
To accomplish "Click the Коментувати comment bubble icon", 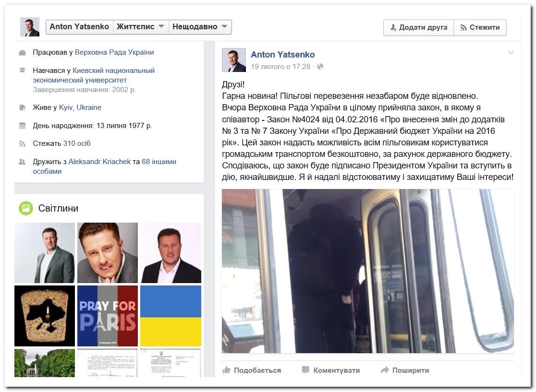I will pos(305,370).
